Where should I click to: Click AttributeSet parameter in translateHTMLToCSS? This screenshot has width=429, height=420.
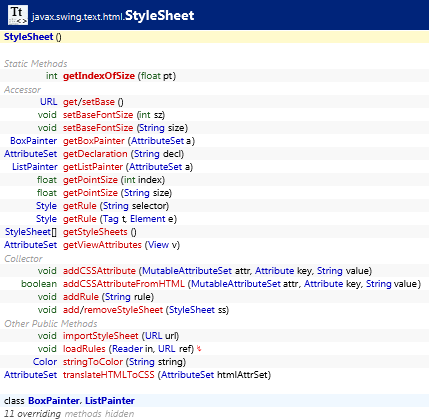pyautogui.click(x=188, y=375)
